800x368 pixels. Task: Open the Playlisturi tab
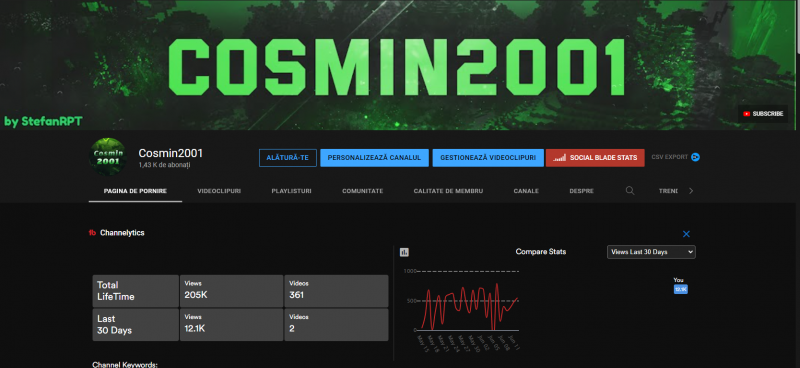[291, 191]
